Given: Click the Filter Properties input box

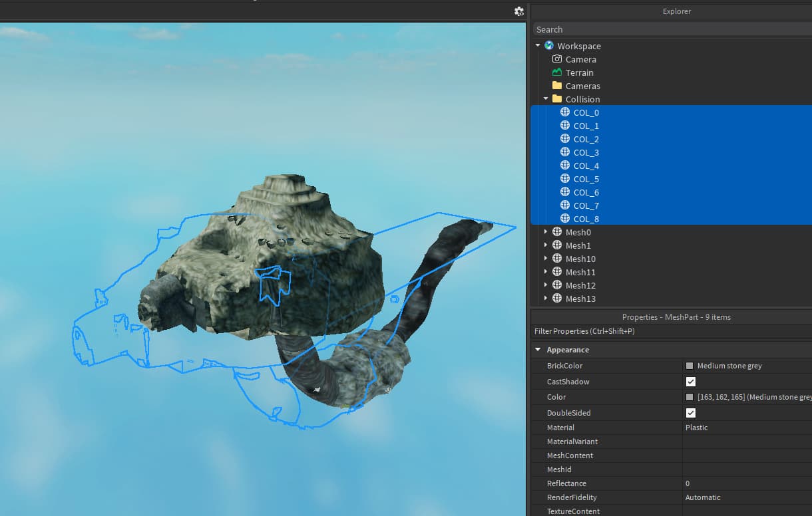Looking at the screenshot, I should (671, 331).
